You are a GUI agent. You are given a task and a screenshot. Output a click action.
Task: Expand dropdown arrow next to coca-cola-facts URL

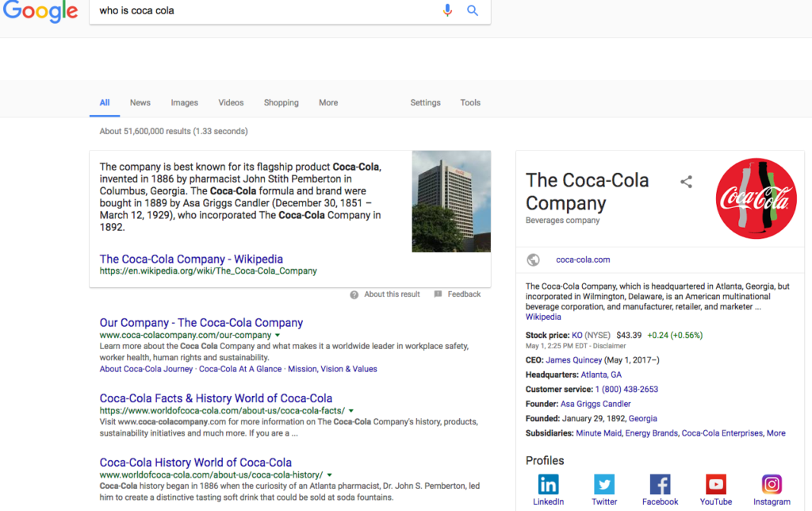coord(351,411)
